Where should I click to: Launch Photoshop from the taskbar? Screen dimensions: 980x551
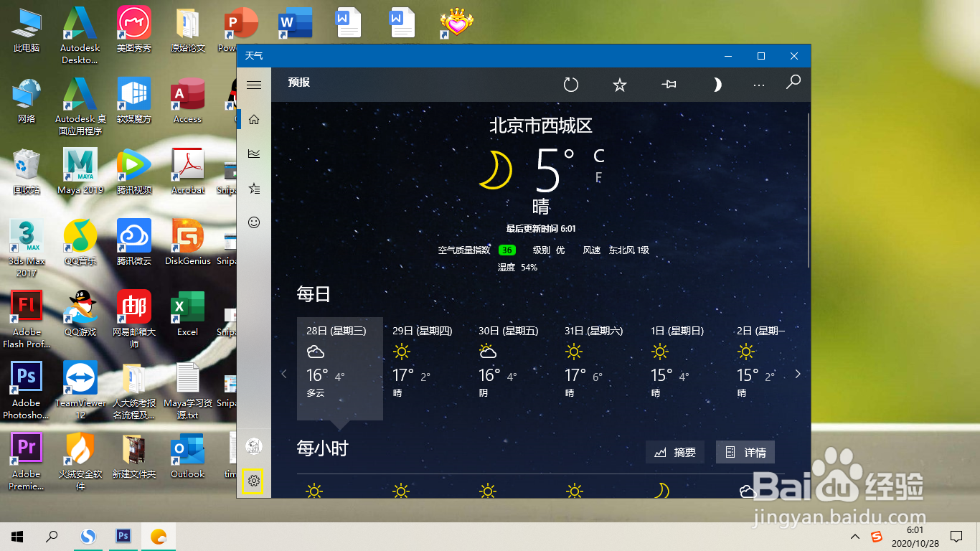coord(123,536)
